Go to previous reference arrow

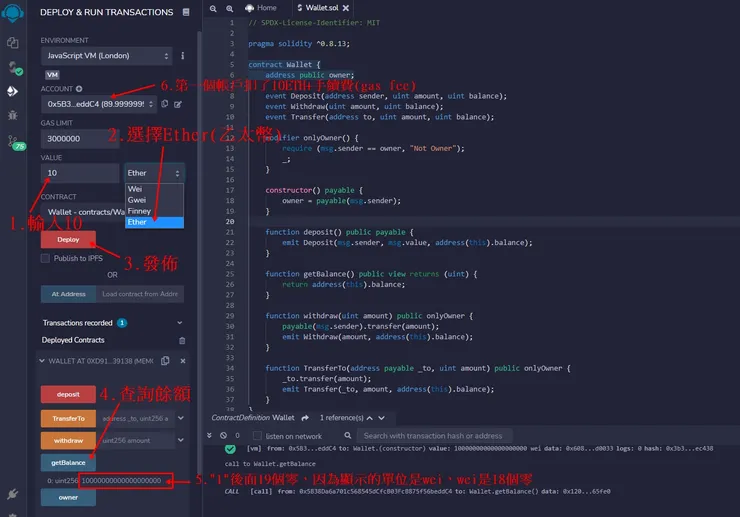click(x=370, y=418)
